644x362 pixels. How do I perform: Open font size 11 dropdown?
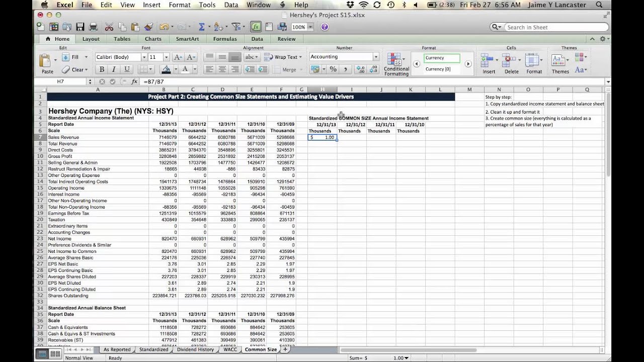click(x=167, y=57)
